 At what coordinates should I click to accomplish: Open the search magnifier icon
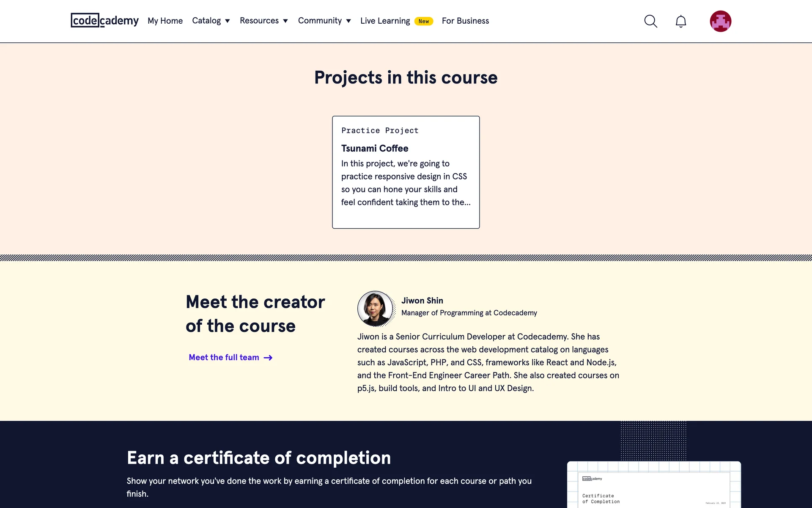click(650, 21)
